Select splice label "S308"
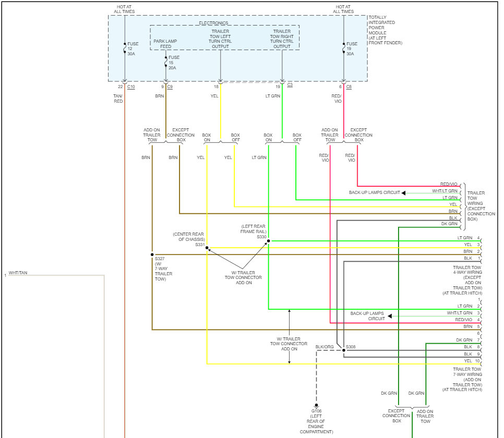504x438 pixels. pyautogui.click(x=351, y=347)
